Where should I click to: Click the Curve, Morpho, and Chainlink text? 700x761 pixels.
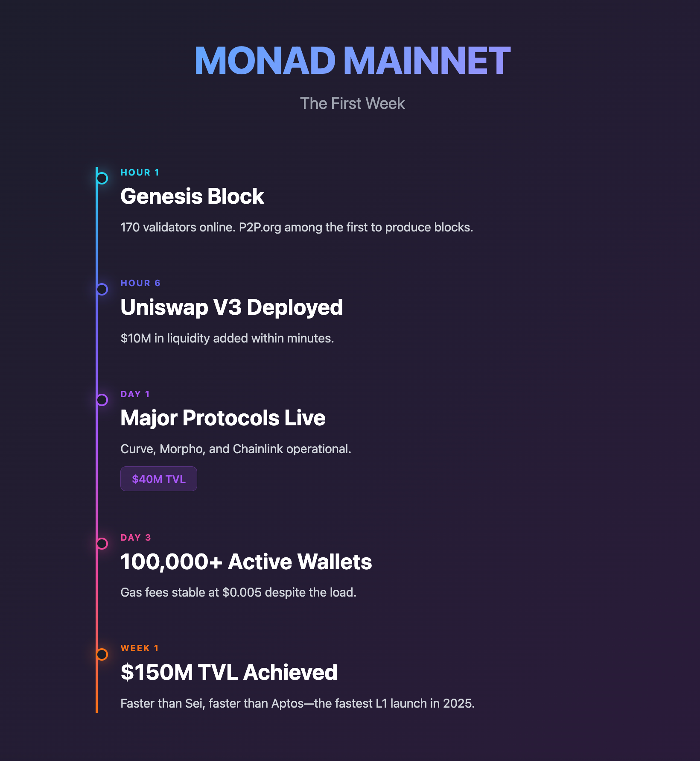[x=236, y=449]
